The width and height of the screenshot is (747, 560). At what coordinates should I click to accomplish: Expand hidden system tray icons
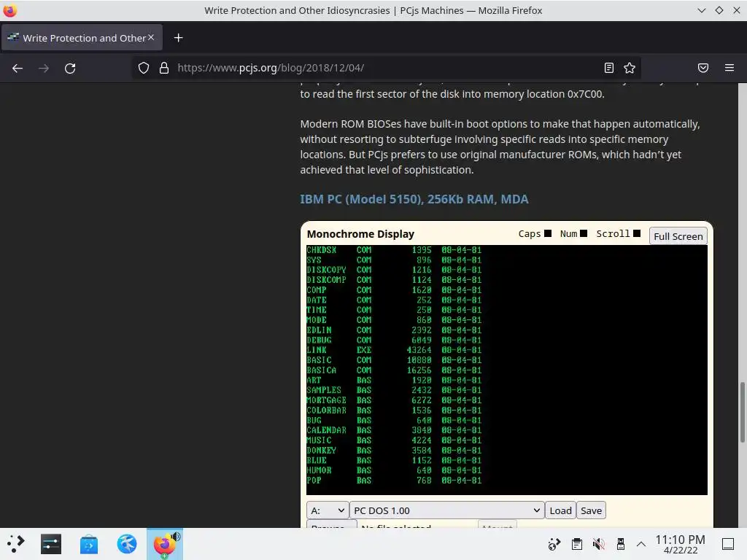point(641,544)
